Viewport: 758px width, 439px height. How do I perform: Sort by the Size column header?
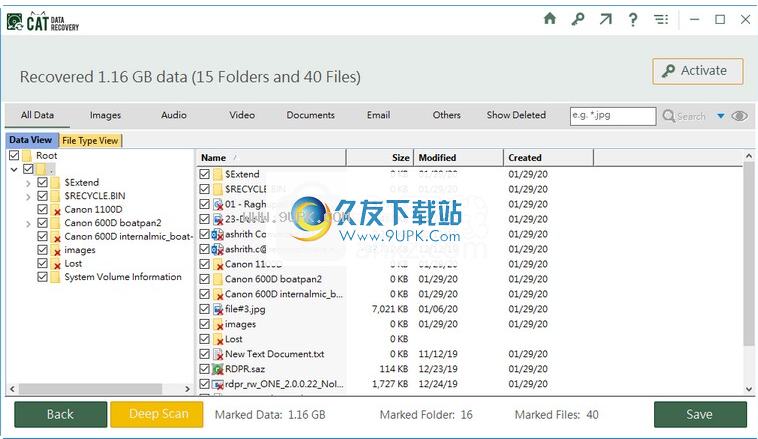click(x=380, y=158)
